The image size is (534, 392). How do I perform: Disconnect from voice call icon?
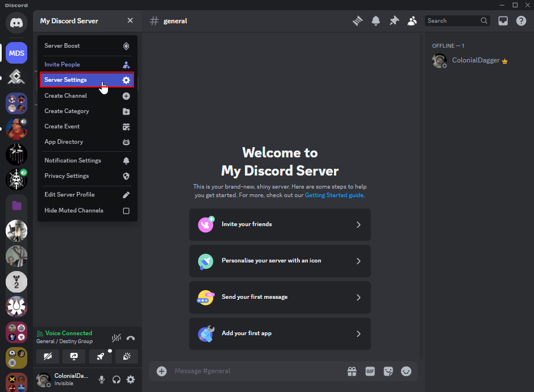pos(131,338)
